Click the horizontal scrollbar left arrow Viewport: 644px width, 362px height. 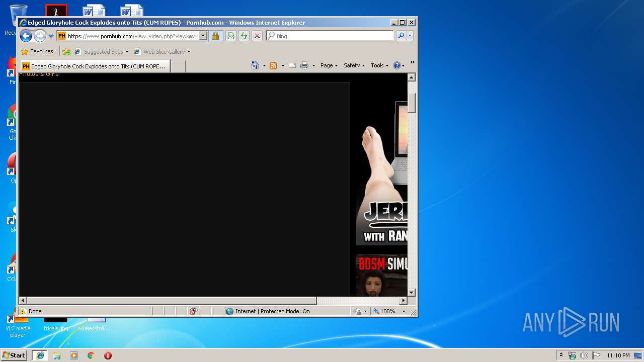pyautogui.click(x=23, y=300)
